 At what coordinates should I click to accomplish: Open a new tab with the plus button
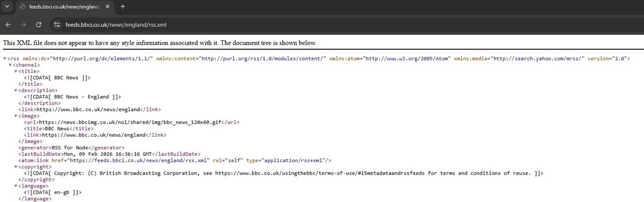pyautogui.click(x=123, y=7)
